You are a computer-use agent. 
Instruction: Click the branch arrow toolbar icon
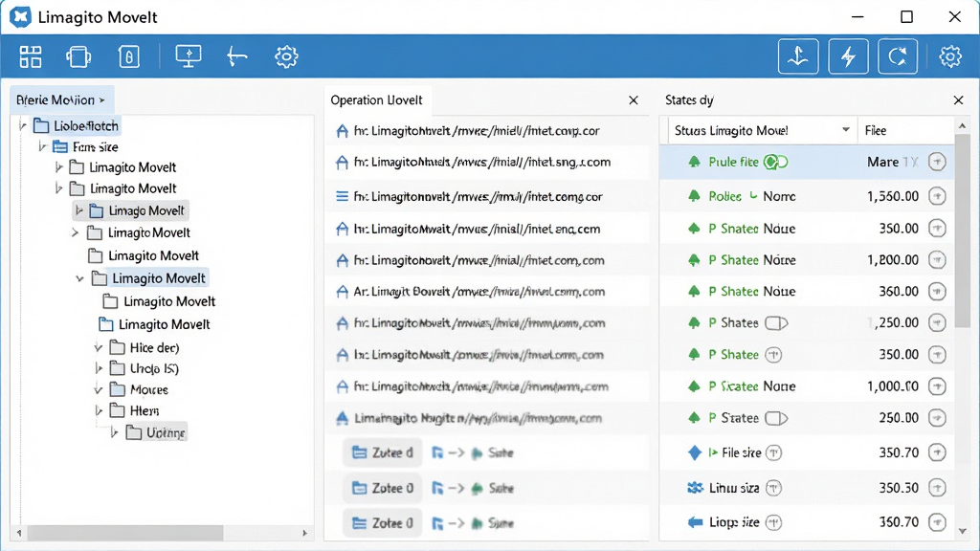(237, 56)
